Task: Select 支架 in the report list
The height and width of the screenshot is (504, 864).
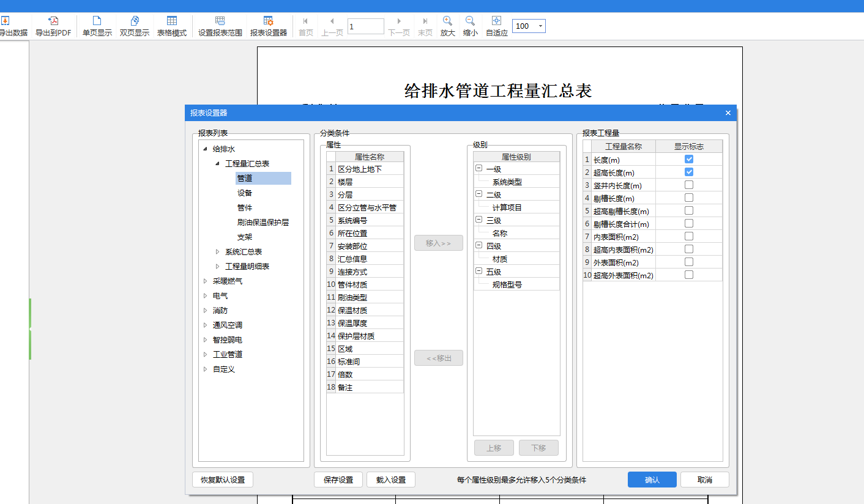Action: [x=245, y=237]
